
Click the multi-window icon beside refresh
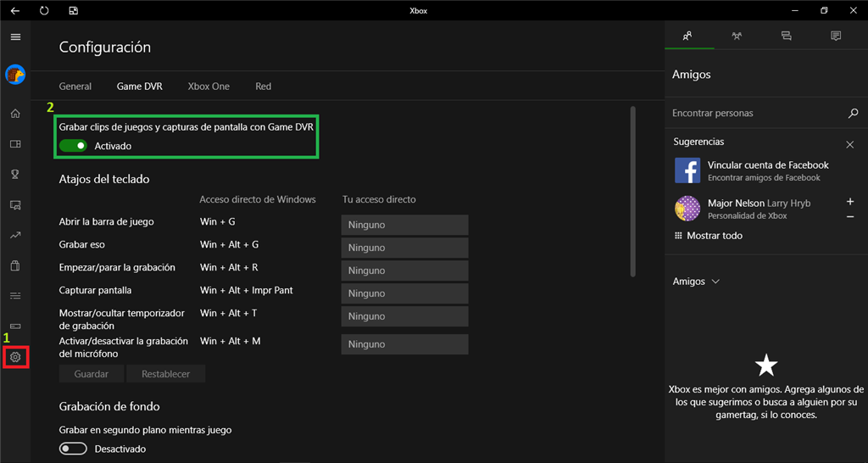tap(73, 10)
